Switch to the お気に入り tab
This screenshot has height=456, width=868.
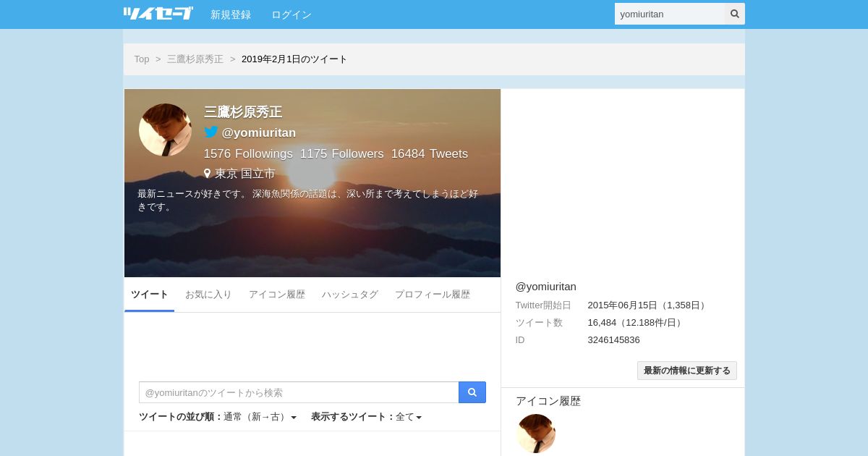[x=208, y=295]
